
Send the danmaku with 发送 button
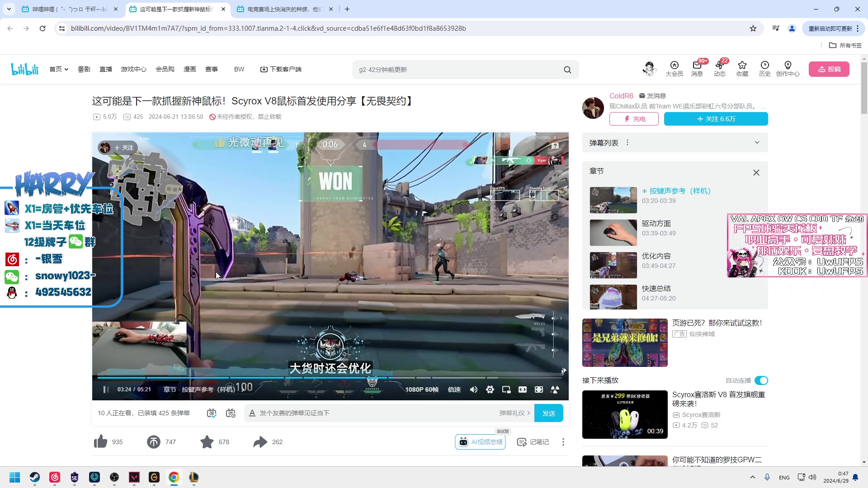(549, 413)
